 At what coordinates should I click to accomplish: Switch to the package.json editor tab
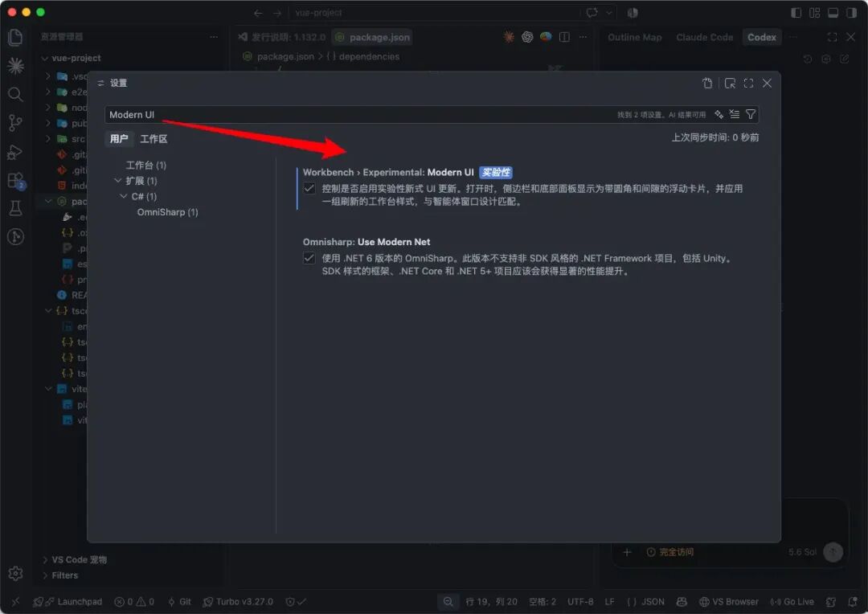point(373,37)
